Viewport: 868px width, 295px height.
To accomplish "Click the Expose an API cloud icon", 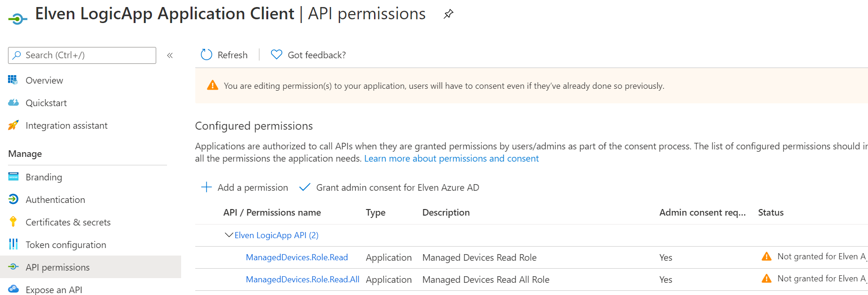I will pyautogui.click(x=13, y=289).
